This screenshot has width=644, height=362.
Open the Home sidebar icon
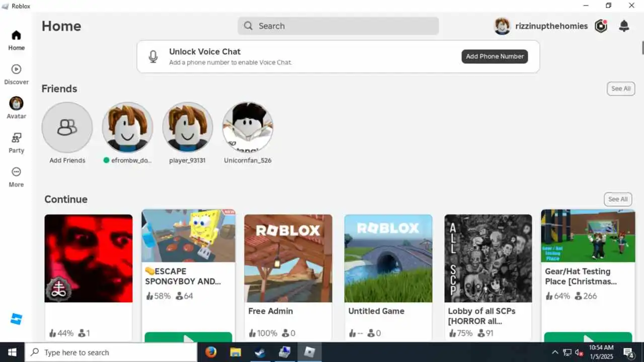(x=16, y=35)
